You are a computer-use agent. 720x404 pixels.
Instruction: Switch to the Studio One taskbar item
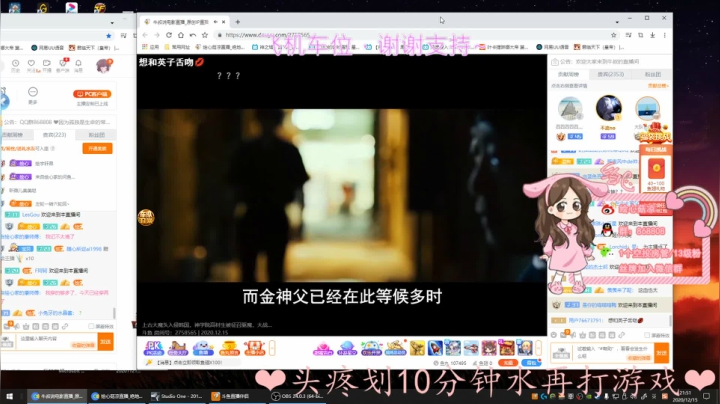[x=176, y=396]
